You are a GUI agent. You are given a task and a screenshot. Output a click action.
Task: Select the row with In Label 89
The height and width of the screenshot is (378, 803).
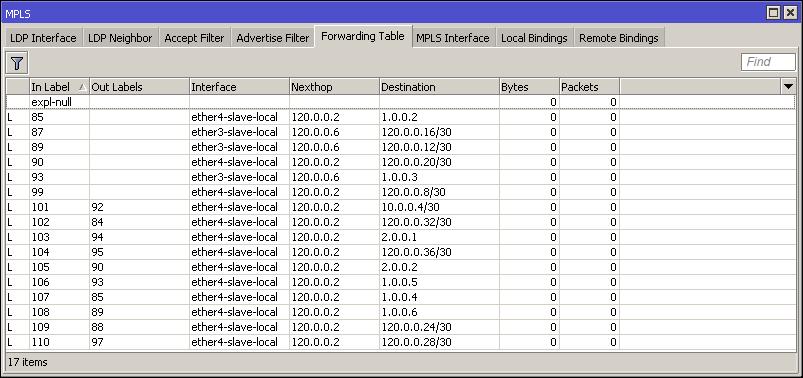(x=401, y=147)
